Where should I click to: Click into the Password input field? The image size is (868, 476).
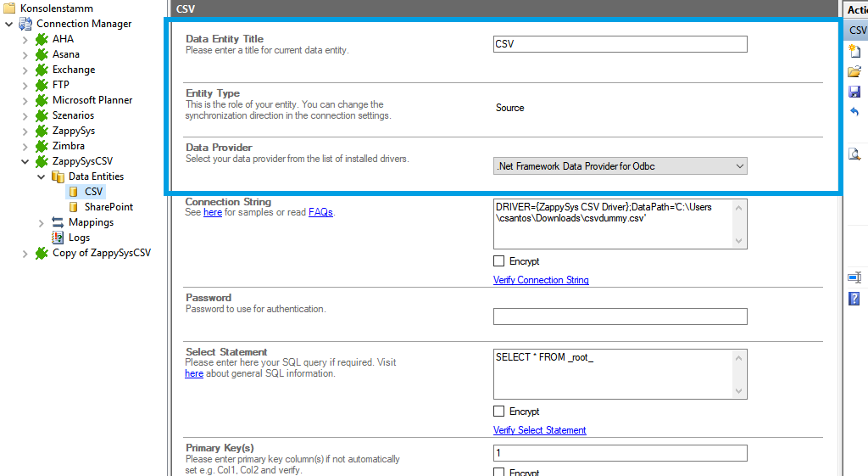(x=620, y=316)
